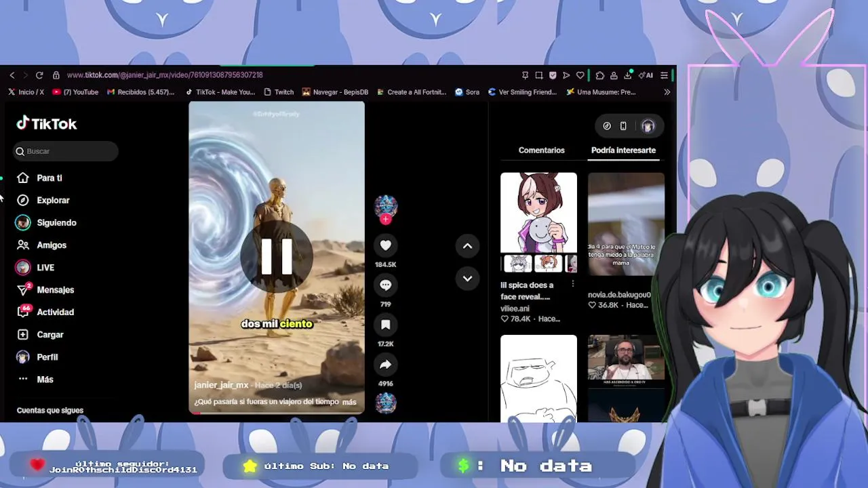Open bearded man video thumbnail
The height and width of the screenshot is (488, 868).
[x=626, y=378]
